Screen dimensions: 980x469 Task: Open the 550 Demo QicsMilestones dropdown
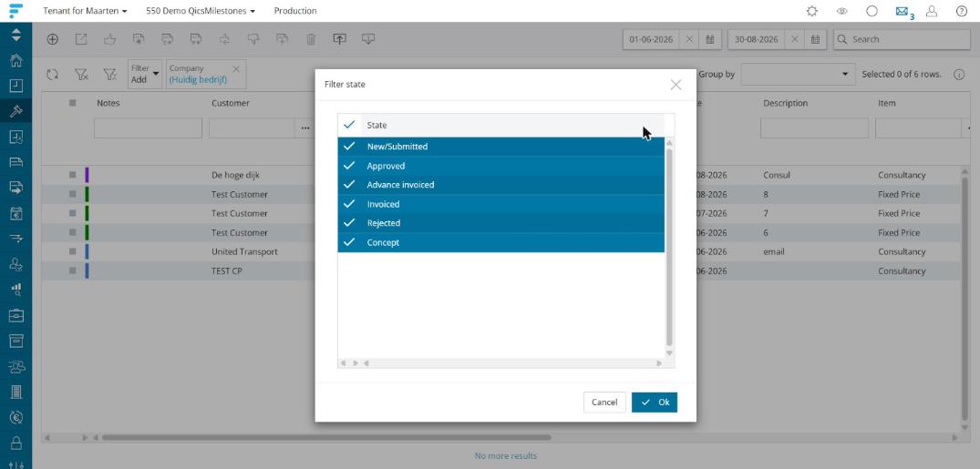coord(200,11)
